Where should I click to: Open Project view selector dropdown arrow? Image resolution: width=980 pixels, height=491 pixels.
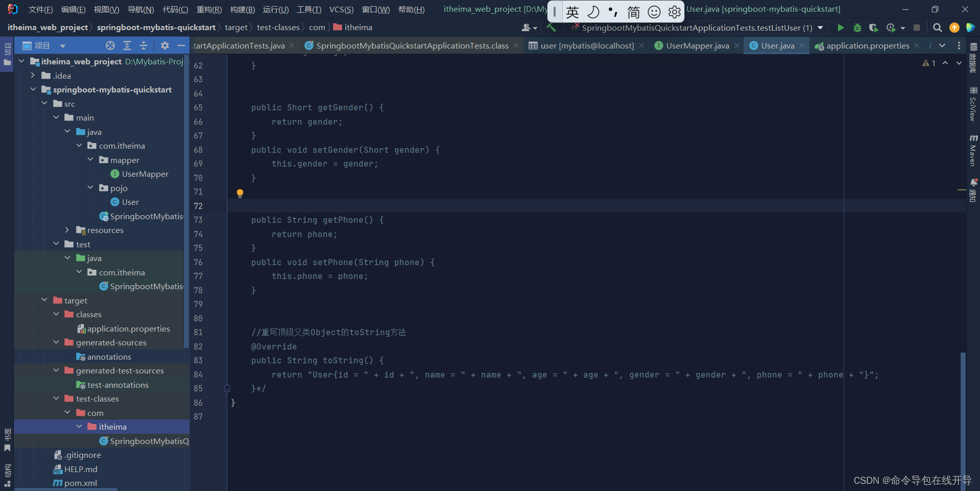click(x=63, y=46)
